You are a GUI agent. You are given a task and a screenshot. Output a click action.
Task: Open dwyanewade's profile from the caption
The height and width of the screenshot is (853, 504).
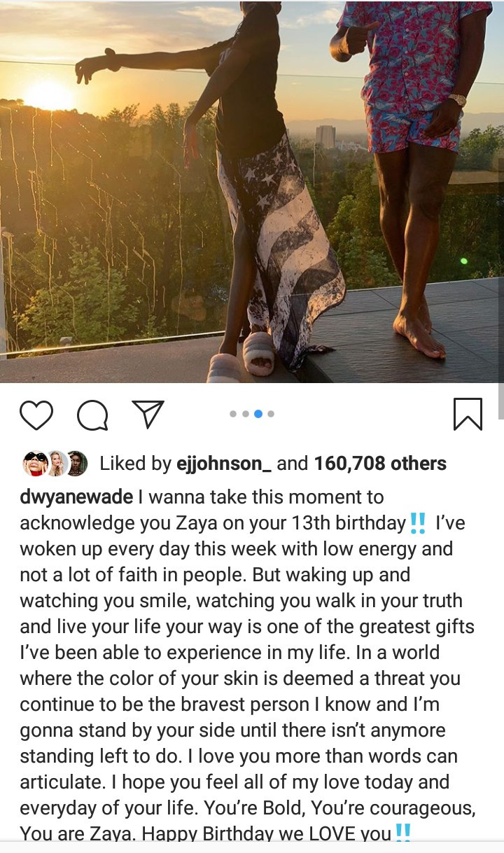76,498
